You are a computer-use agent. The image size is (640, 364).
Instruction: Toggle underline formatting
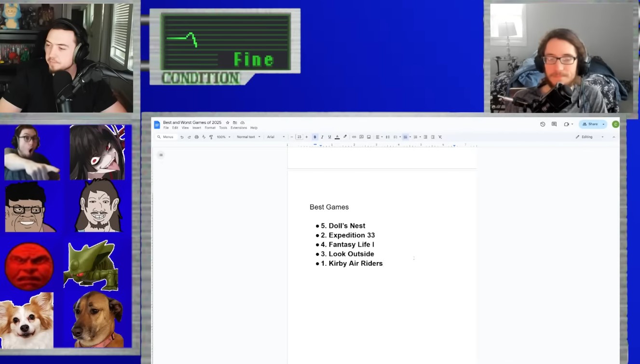(x=329, y=137)
